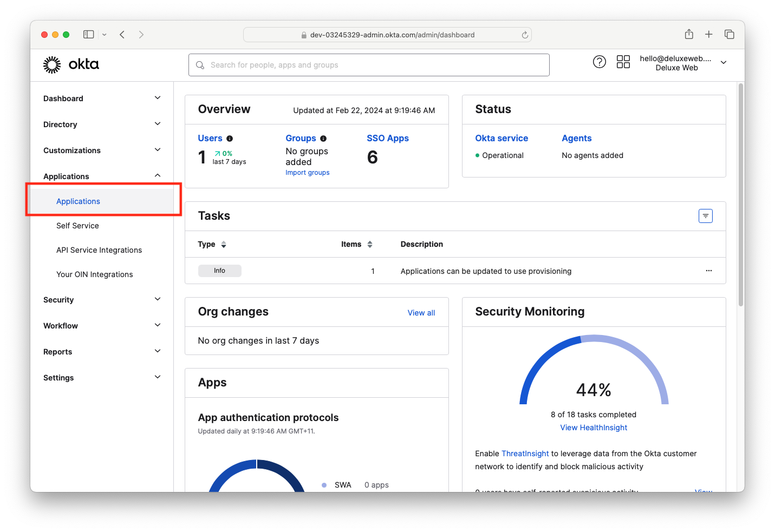The width and height of the screenshot is (775, 532).
Task: Click the search for people, apps field
Action: [368, 65]
